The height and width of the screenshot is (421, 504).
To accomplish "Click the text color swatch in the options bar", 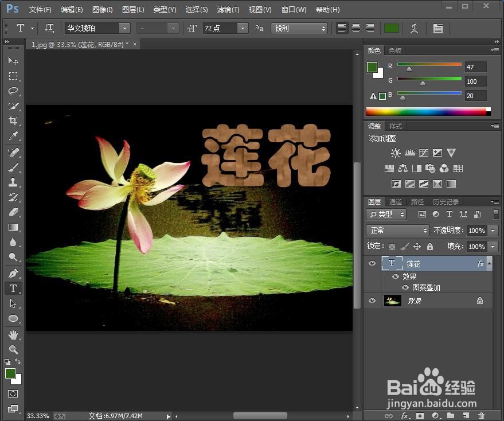I will [392, 28].
